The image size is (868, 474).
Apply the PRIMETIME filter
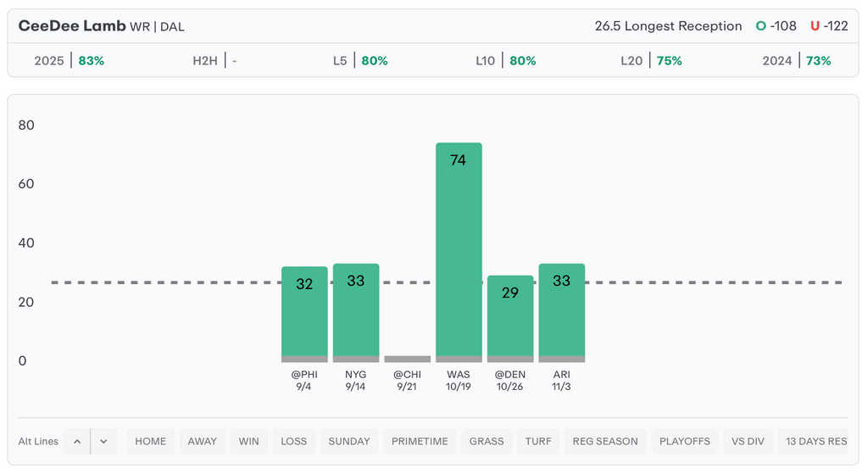420,441
